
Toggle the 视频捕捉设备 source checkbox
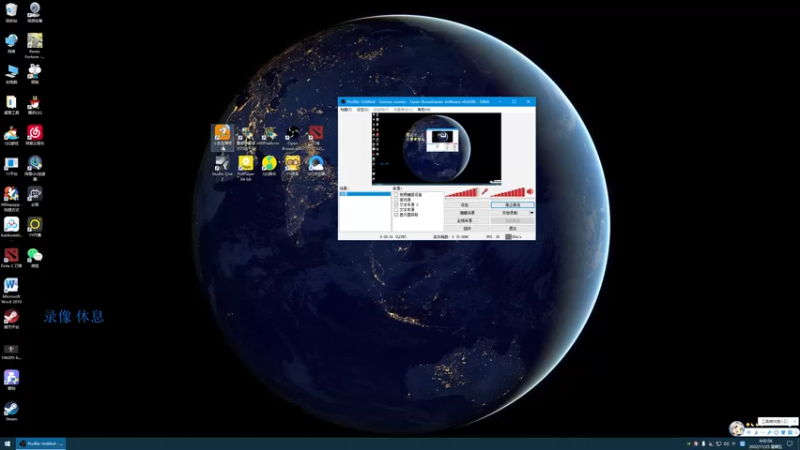point(396,194)
